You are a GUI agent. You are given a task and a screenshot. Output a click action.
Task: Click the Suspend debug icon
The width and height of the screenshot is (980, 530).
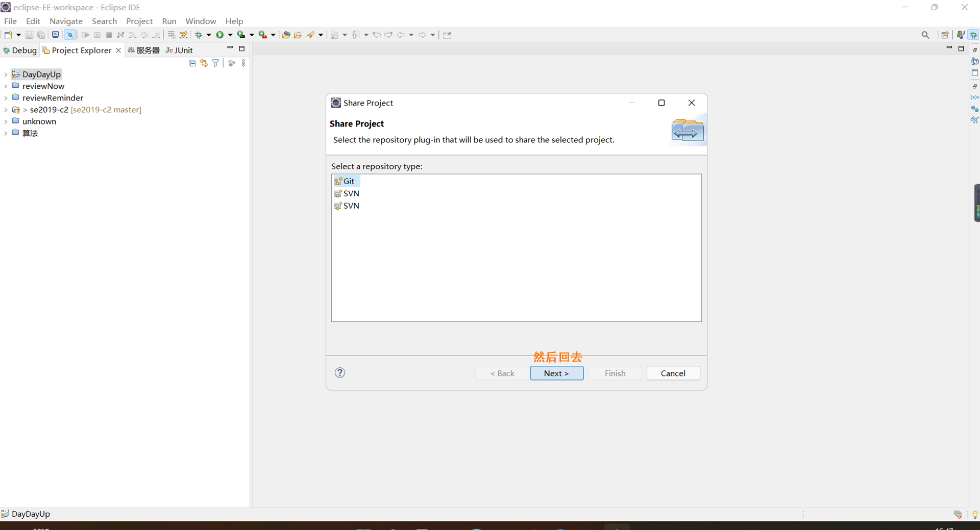[x=97, y=35]
